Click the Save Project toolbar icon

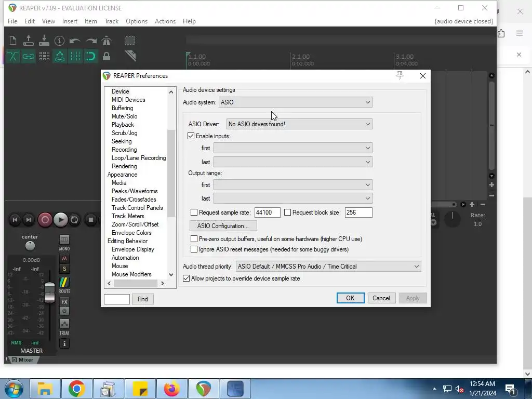pos(44,41)
